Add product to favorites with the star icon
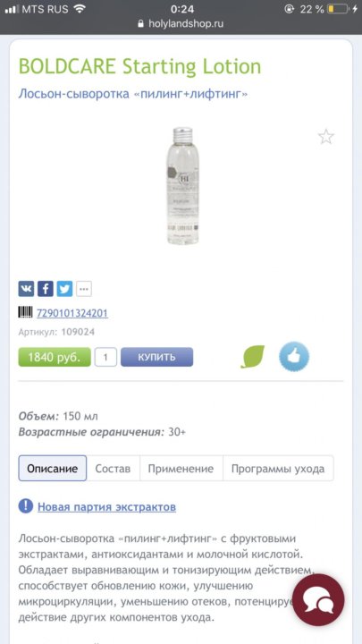 pos(326,137)
